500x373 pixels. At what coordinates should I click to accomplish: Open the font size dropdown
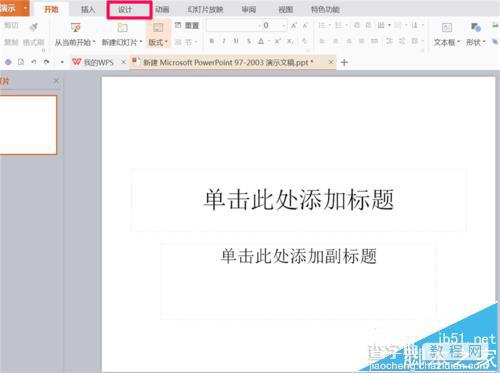point(283,26)
